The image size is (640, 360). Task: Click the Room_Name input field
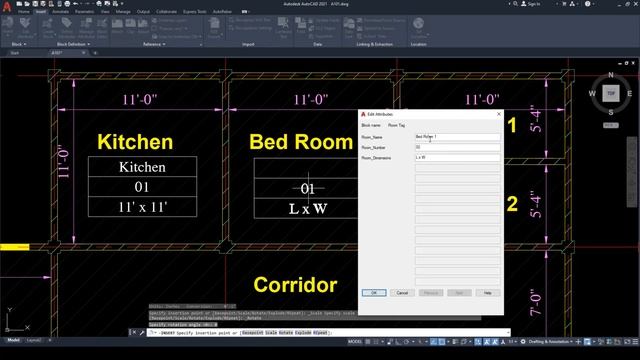[x=458, y=137]
